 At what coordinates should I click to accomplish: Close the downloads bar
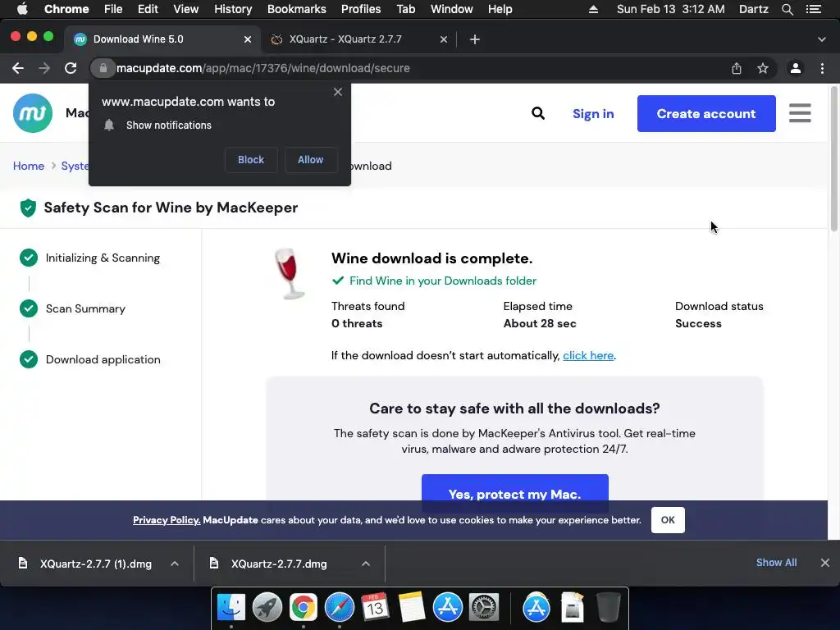tap(825, 563)
